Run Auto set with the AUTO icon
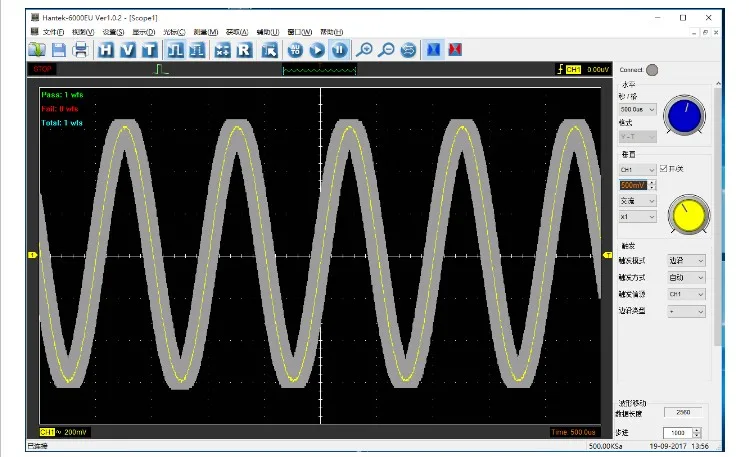The height and width of the screenshot is (457, 749). tap(295, 50)
